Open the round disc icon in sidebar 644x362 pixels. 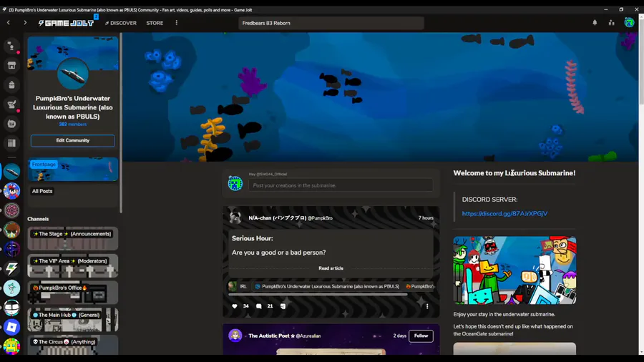[x=11, y=124]
